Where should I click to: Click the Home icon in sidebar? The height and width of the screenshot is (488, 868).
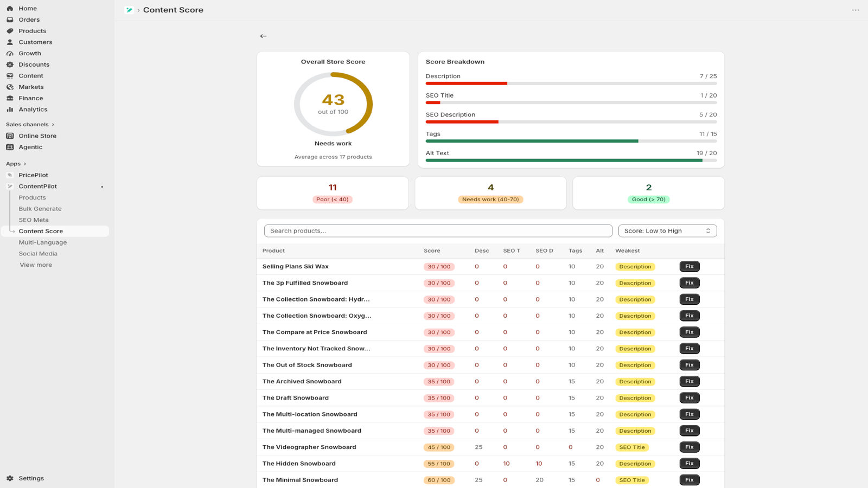pyautogui.click(x=10, y=8)
